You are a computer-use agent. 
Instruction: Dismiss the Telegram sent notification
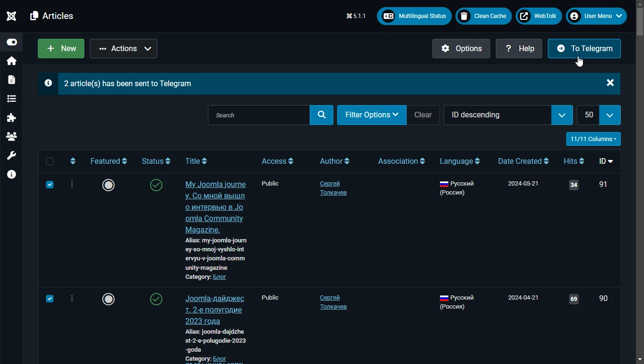tap(610, 83)
